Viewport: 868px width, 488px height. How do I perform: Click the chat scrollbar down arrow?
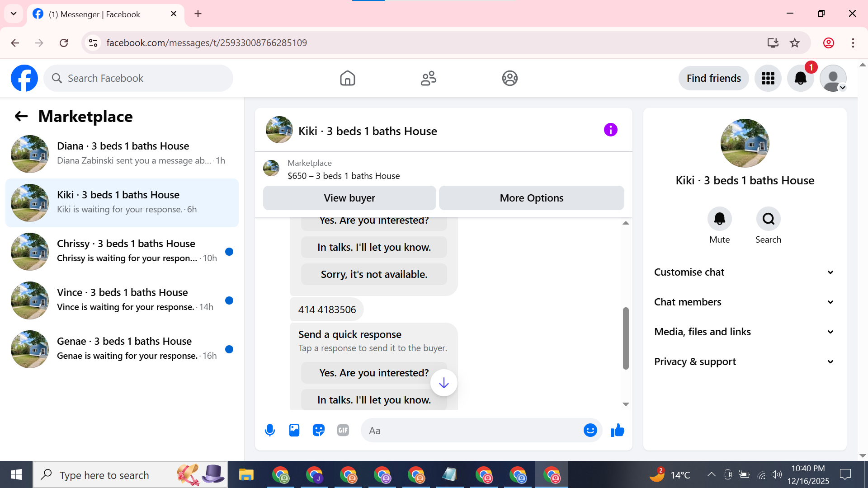(626, 404)
